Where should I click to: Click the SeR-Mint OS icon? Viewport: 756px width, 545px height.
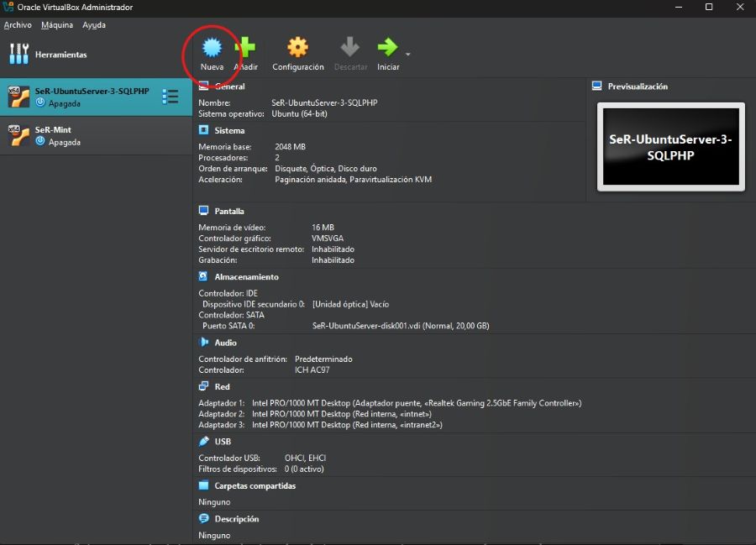18,135
